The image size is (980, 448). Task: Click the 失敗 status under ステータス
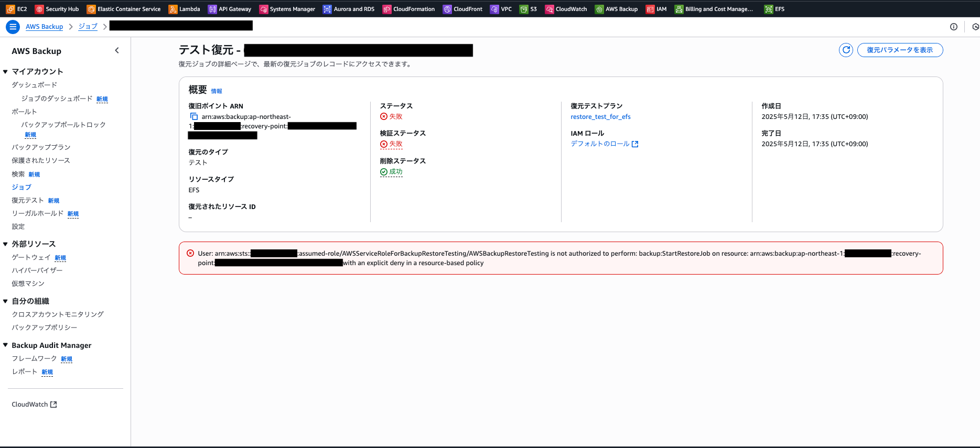pyautogui.click(x=391, y=116)
